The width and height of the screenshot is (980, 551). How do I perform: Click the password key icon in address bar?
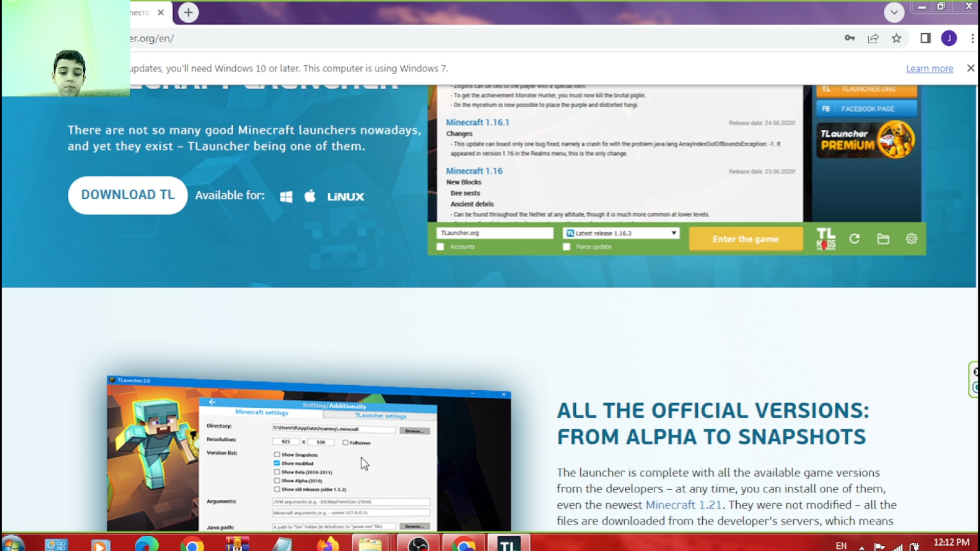pyautogui.click(x=850, y=38)
